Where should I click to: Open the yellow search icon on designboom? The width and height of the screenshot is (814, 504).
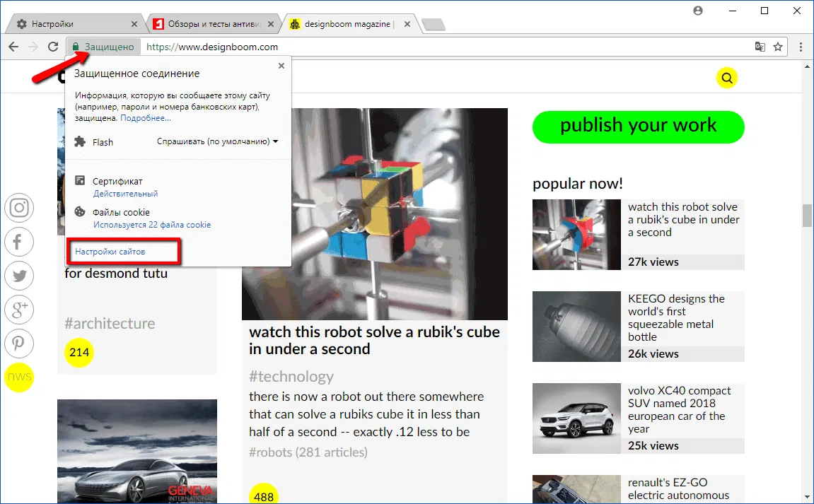click(x=727, y=78)
